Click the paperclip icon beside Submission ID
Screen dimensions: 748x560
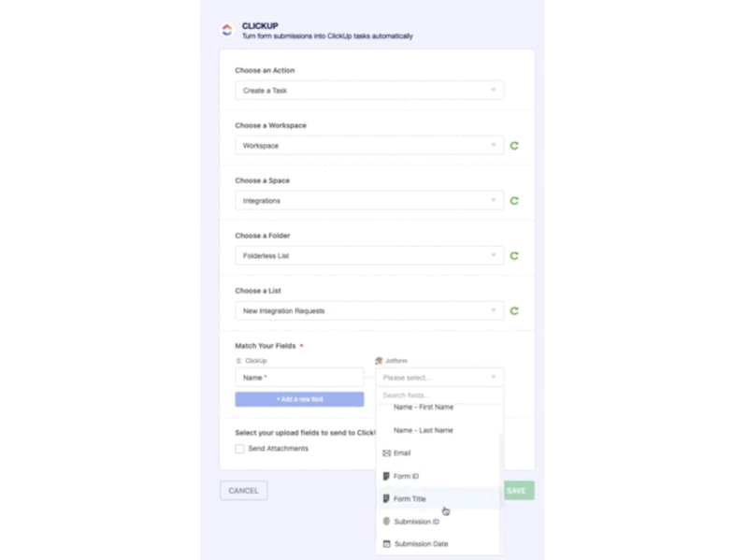pyautogui.click(x=387, y=521)
